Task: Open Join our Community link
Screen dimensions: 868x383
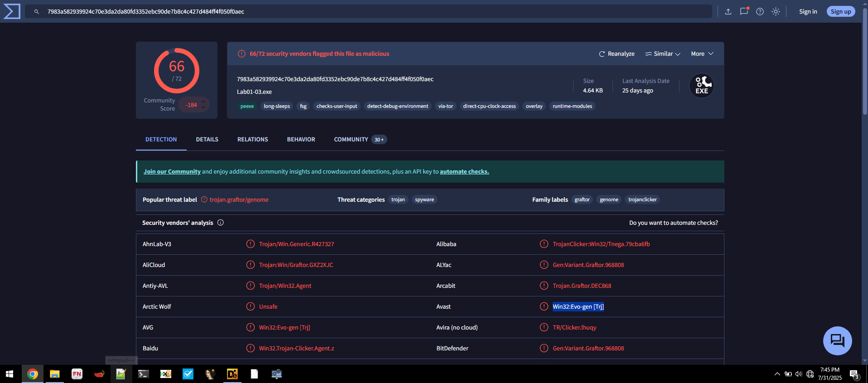Action: click(172, 172)
